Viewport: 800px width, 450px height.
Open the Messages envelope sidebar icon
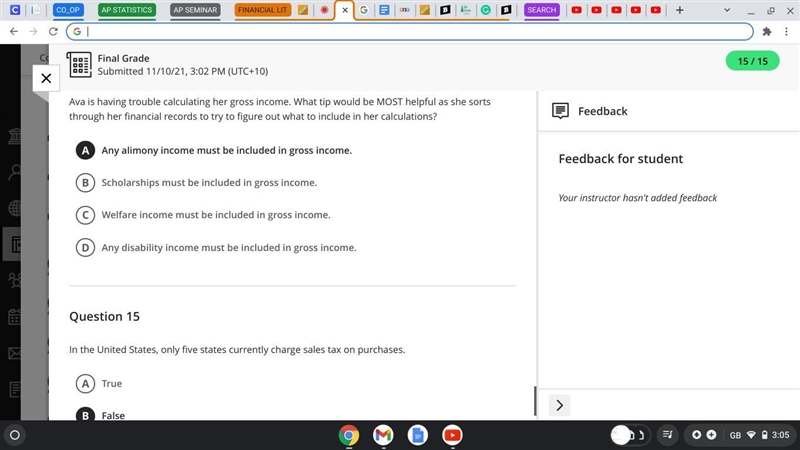pyautogui.click(x=14, y=353)
